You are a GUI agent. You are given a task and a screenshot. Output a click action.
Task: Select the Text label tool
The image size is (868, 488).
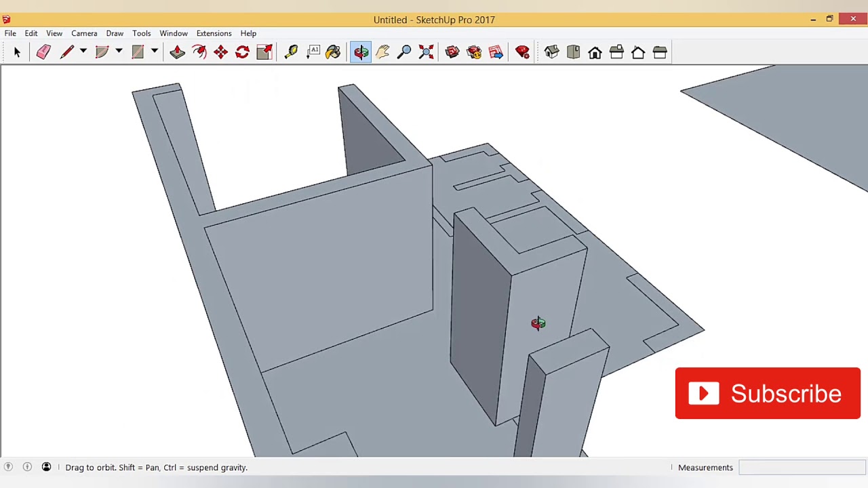tap(313, 52)
